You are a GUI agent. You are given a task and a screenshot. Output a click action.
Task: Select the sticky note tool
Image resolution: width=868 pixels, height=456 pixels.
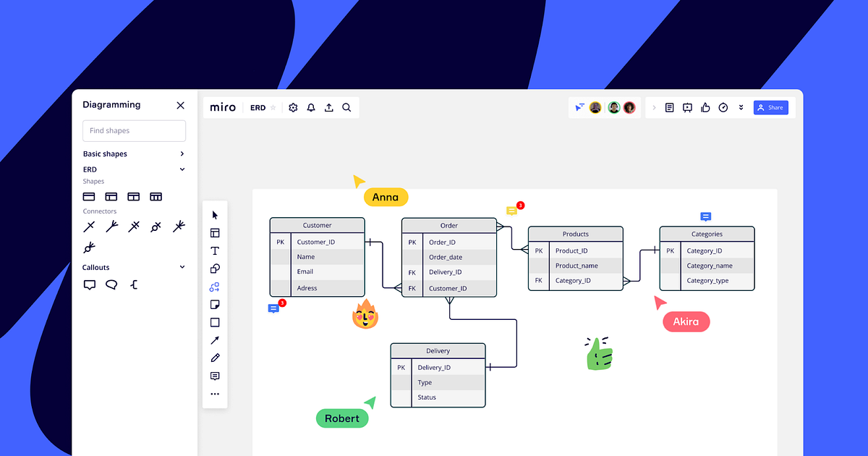point(215,304)
